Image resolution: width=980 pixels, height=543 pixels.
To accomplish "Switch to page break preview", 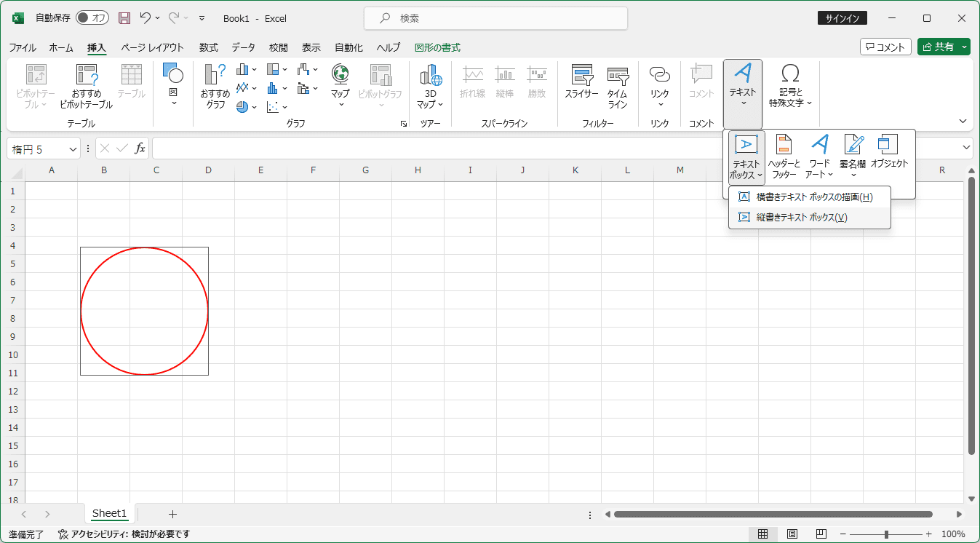I will click(822, 534).
